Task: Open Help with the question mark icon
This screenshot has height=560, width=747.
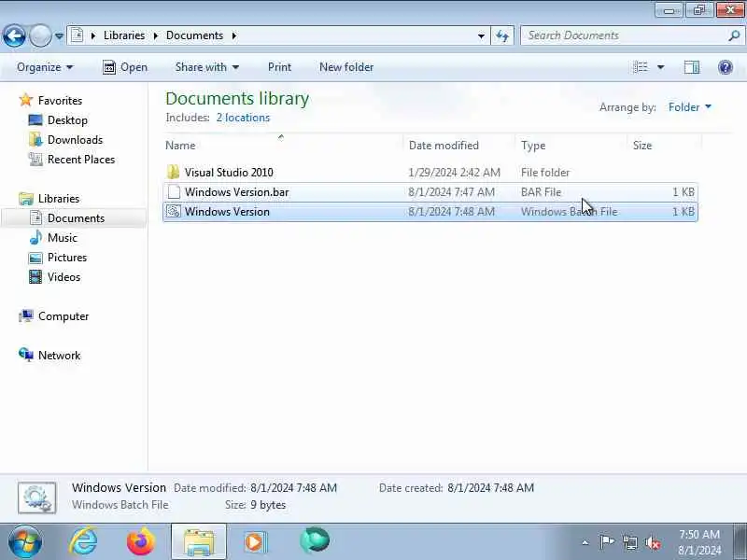Action: 726,67
